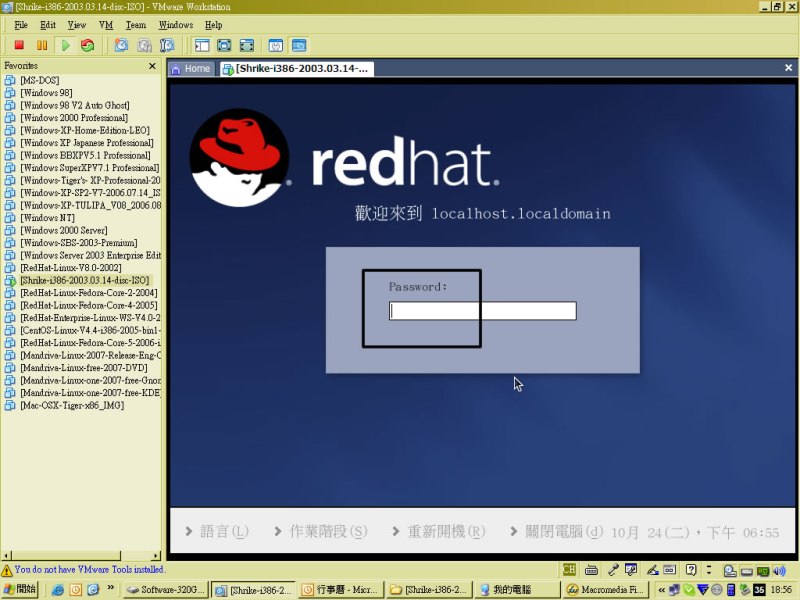This screenshot has height=600, width=800.
Task: Select [Windows XP Japanese Professional] favorite
Action: [87, 143]
